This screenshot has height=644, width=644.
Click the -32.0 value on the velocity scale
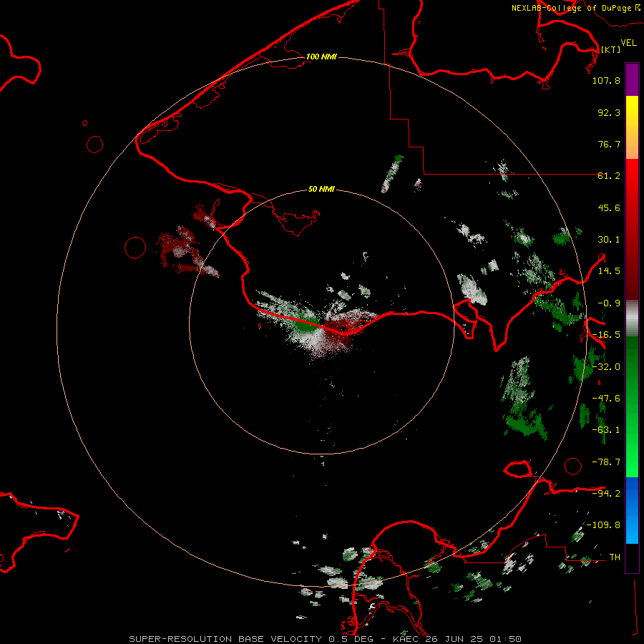(606, 367)
